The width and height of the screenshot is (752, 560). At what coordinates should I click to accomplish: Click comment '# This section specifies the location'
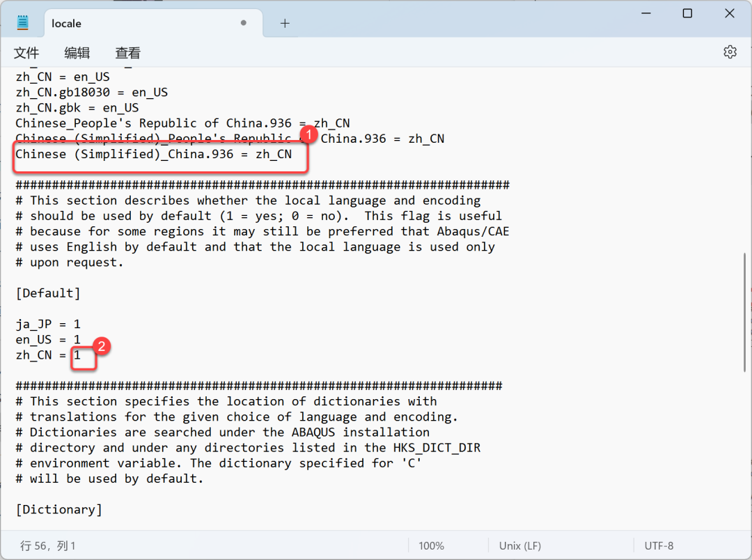pos(226,401)
